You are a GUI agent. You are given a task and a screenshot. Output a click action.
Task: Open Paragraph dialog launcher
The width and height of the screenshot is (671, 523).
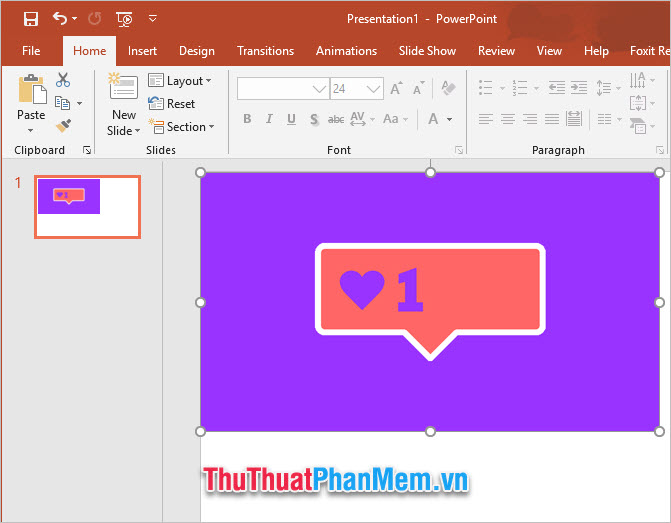(x=660, y=150)
